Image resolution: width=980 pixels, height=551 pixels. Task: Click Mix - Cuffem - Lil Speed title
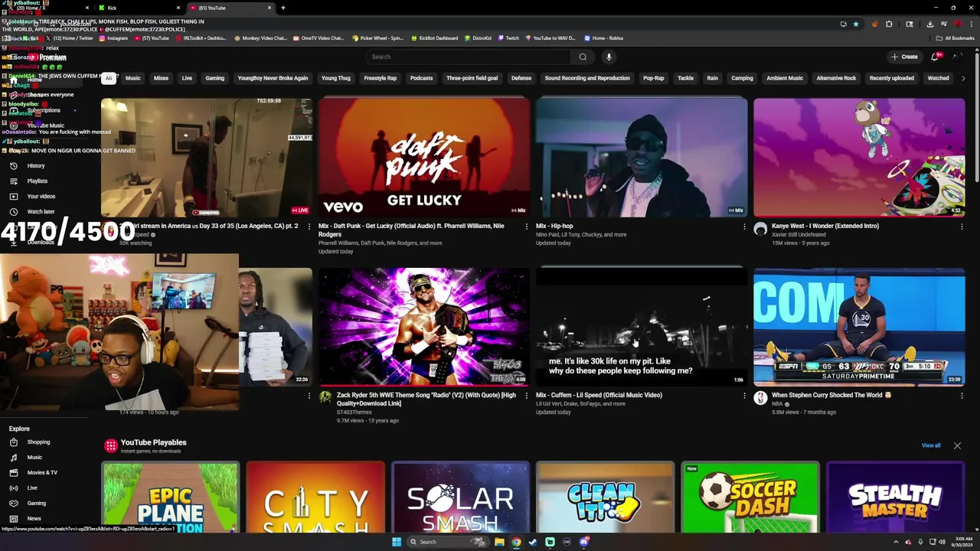(599, 395)
